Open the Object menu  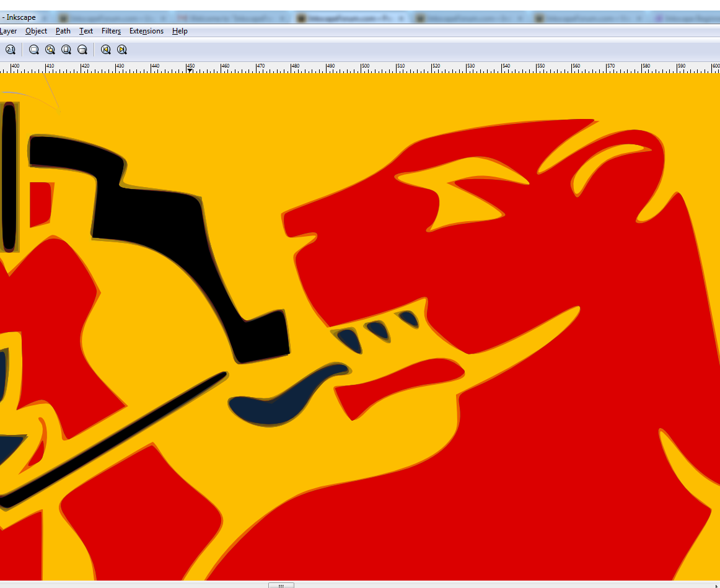[x=36, y=31]
